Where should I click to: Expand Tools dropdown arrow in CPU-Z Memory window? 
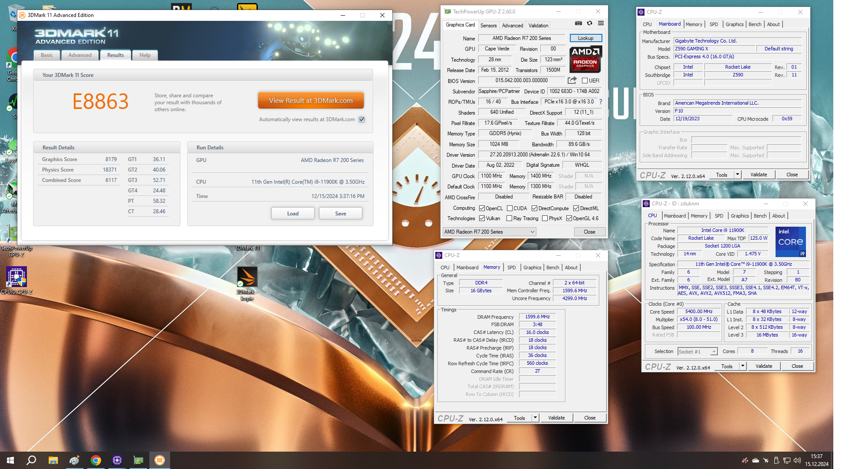[x=535, y=418]
